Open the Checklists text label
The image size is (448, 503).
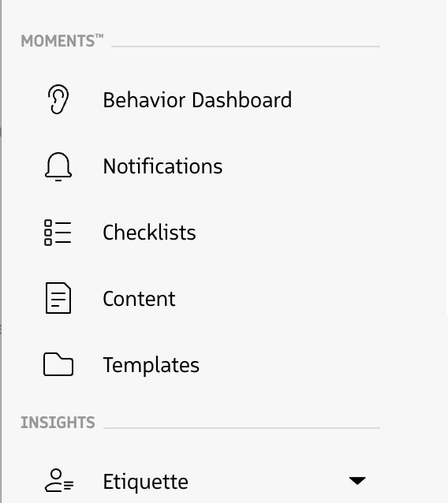coord(149,233)
